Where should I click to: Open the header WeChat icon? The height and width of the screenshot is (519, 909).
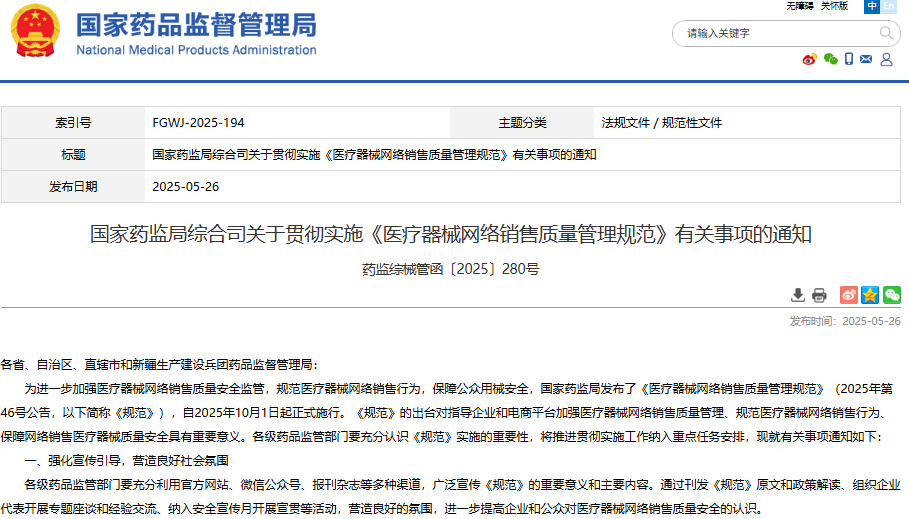point(831,59)
